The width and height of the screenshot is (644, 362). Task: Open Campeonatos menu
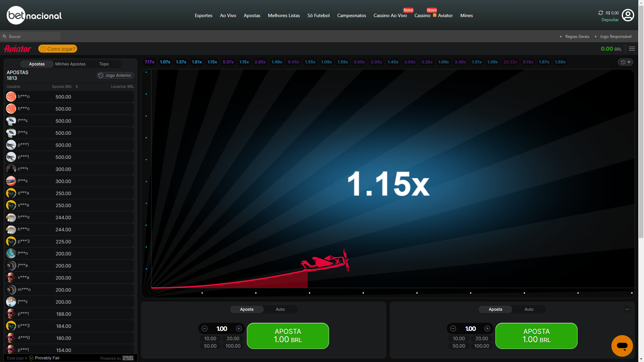click(352, 16)
